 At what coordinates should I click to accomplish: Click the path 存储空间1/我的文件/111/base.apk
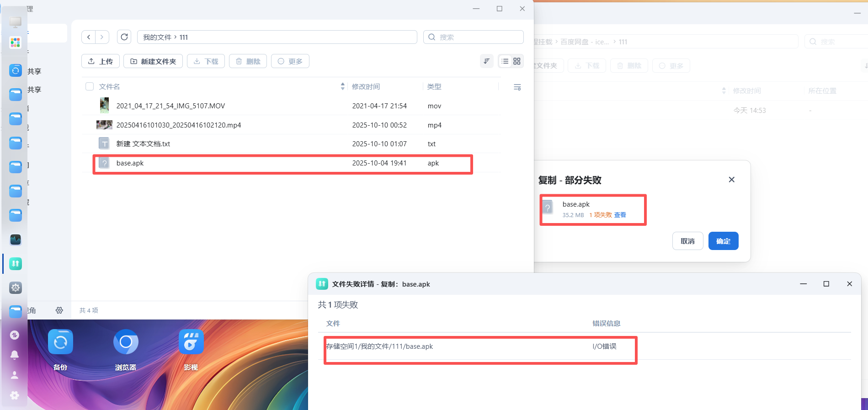pyautogui.click(x=379, y=346)
